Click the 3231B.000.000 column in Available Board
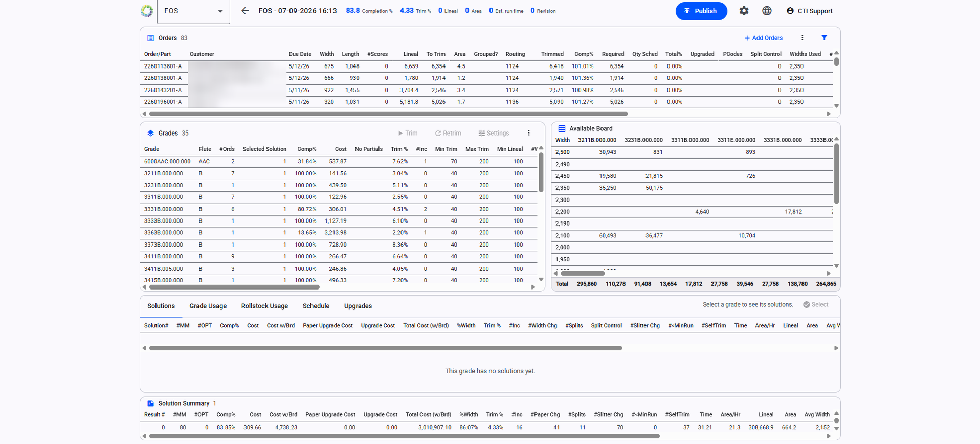Viewport: 980px width, 444px height. pos(643,140)
